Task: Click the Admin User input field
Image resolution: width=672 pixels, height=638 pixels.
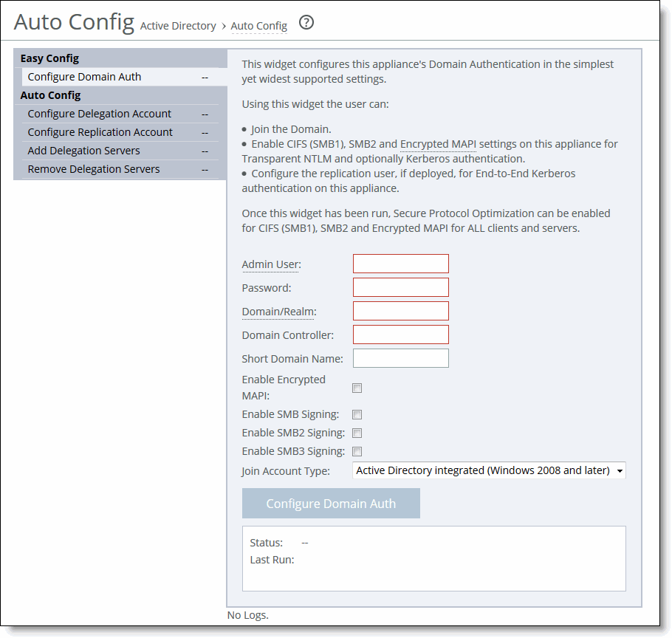Action: tap(400, 263)
